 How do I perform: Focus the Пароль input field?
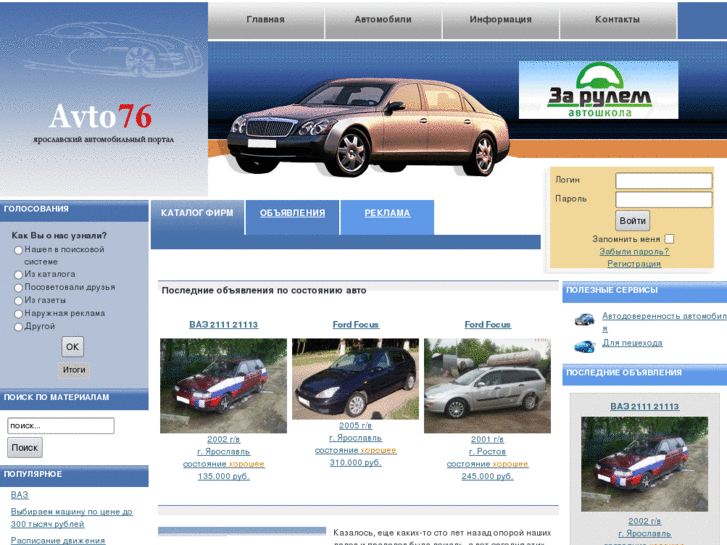(x=663, y=199)
